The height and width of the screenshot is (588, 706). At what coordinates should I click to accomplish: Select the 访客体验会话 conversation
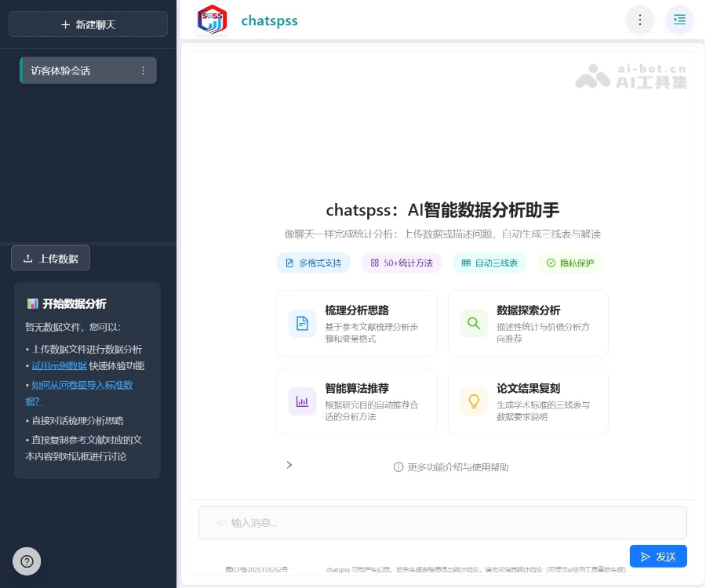coord(88,71)
